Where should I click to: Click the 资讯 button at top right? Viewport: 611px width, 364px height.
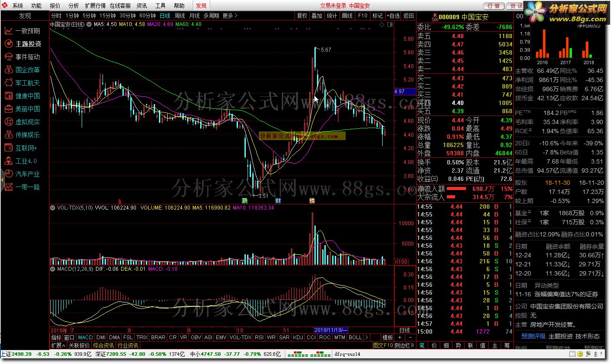coord(516,6)
